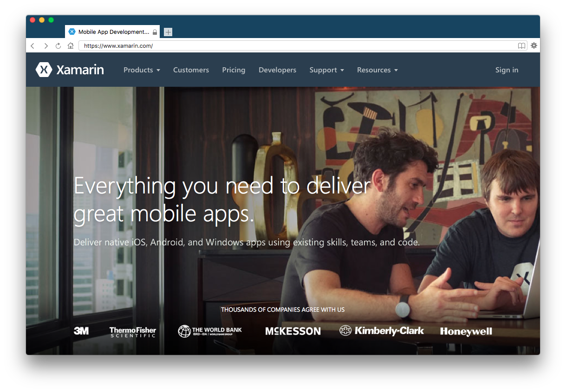Click 'THOUSANDS OF COMPANIES AGREE WITH US' text
This screenshot has width=566, height=392.
(x=283, y=309)
